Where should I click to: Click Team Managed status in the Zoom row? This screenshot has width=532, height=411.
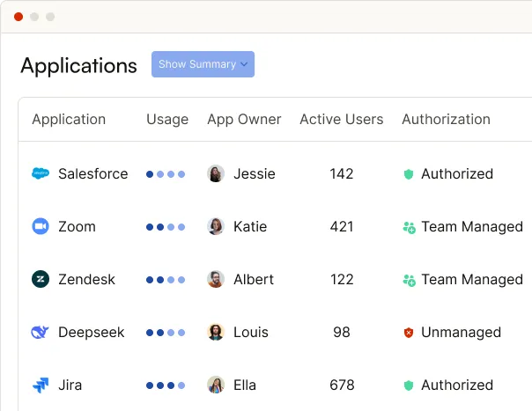pos(472,227)
